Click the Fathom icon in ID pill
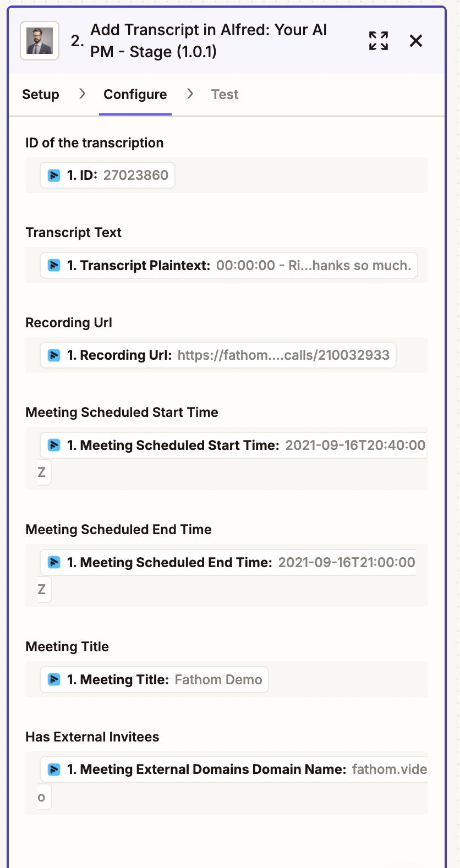This screenshot has width=460, height=868. [x=54, y=175]
